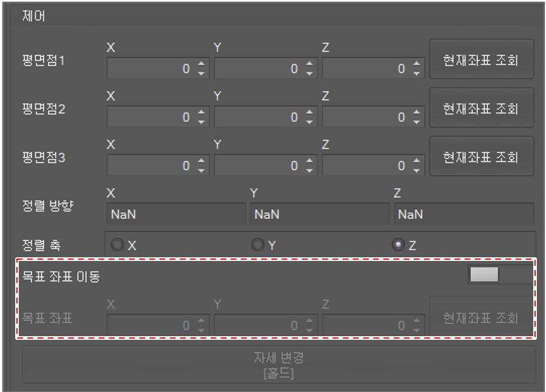The height and width of the screenshot is (392, 546).
Task: Select the Y radio button for 정렬 축
Action: pyautogui.click(x=258, y=245)
